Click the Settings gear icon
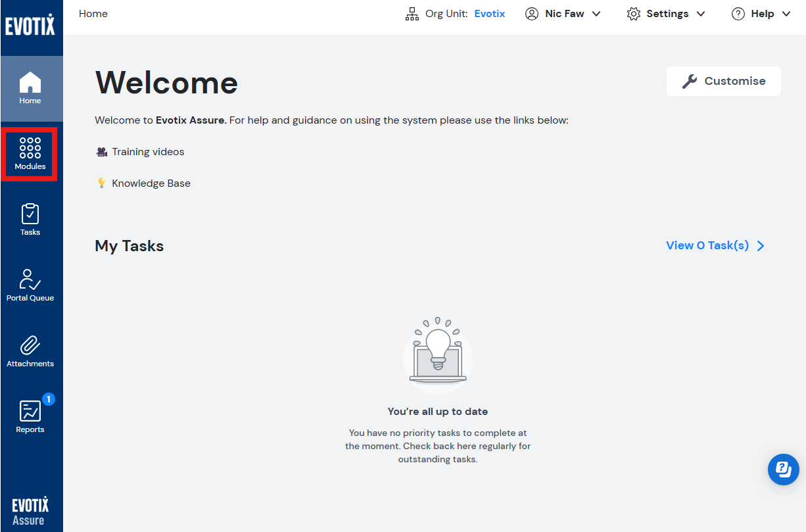806x532 pixels. click(634, 14)
